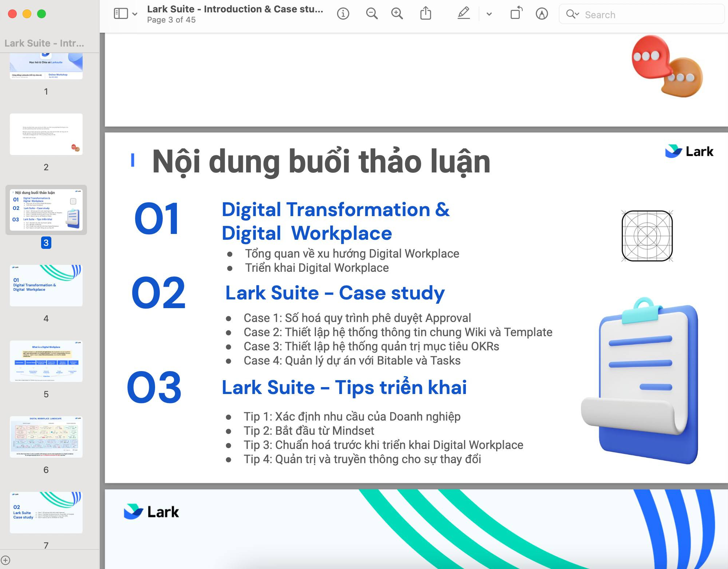Click the heading 'Nội dung buổi thảo luận'
This screenshot has height=569, width=728.
coord(321,162)
